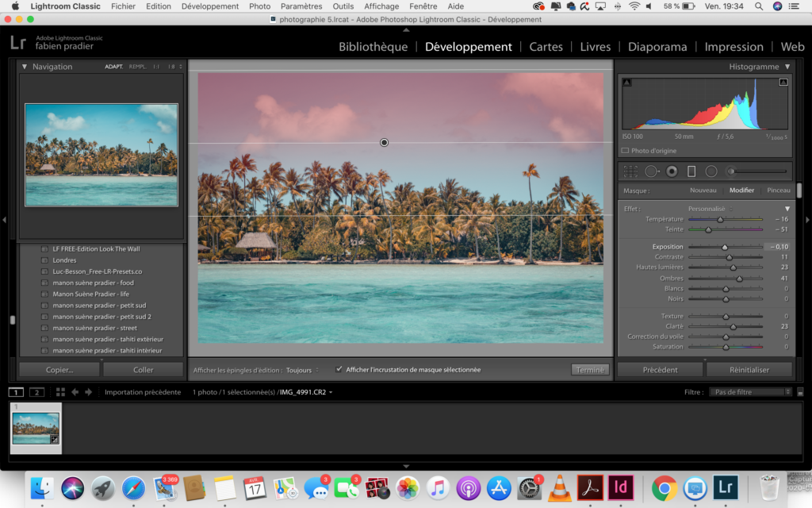
Task: Select preset folder manon suène pradier - food
Action: 94,283
